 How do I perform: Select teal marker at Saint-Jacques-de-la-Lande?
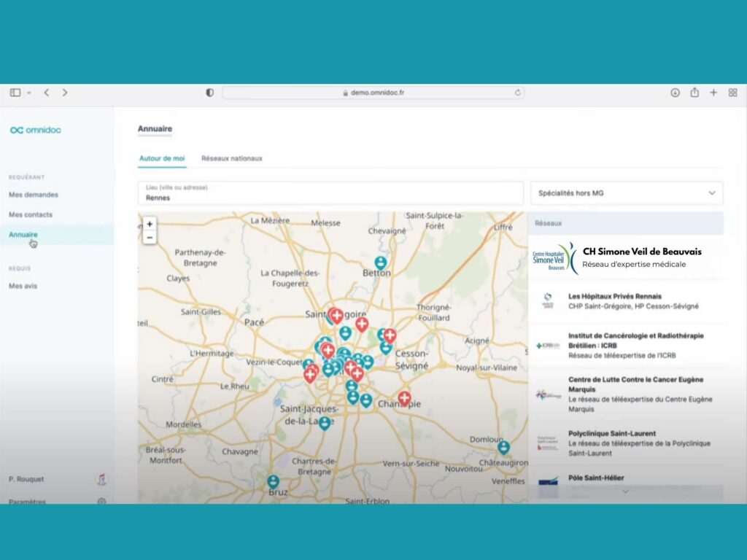coord(325,423)
